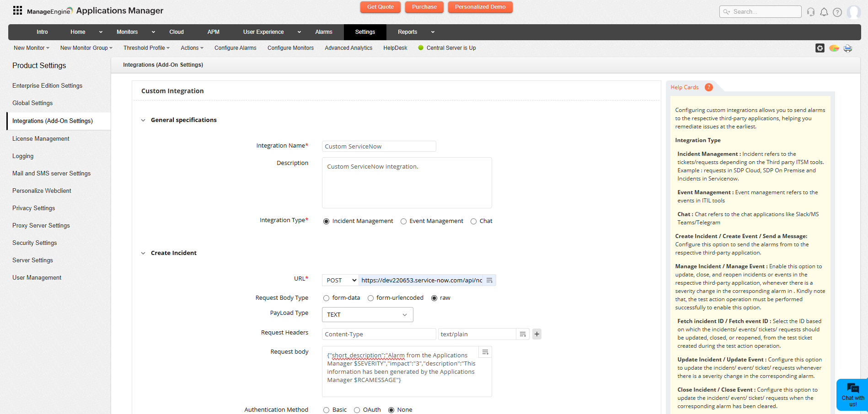Switch to the Cloud tab
The image size is (868, 414).
(177, 32)
